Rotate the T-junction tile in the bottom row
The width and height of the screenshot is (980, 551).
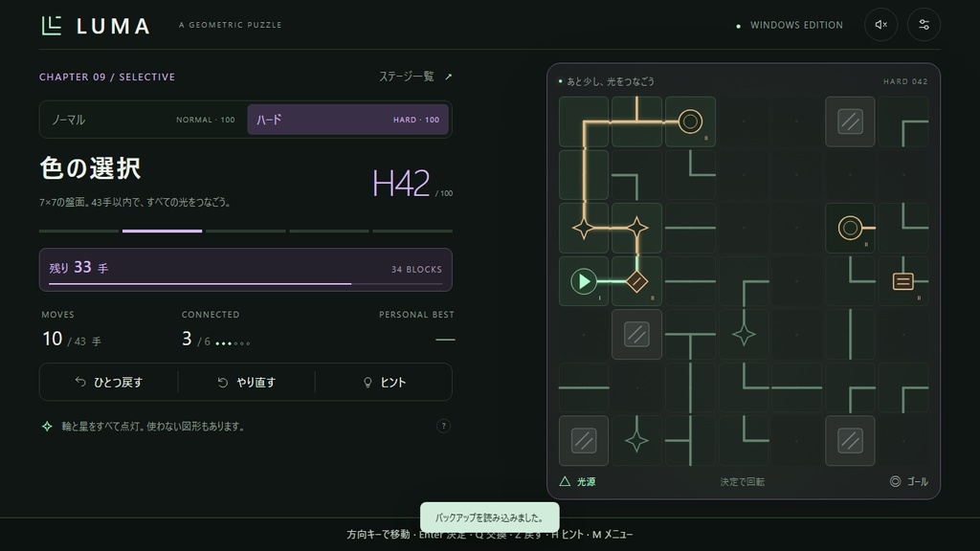[690, 440]
